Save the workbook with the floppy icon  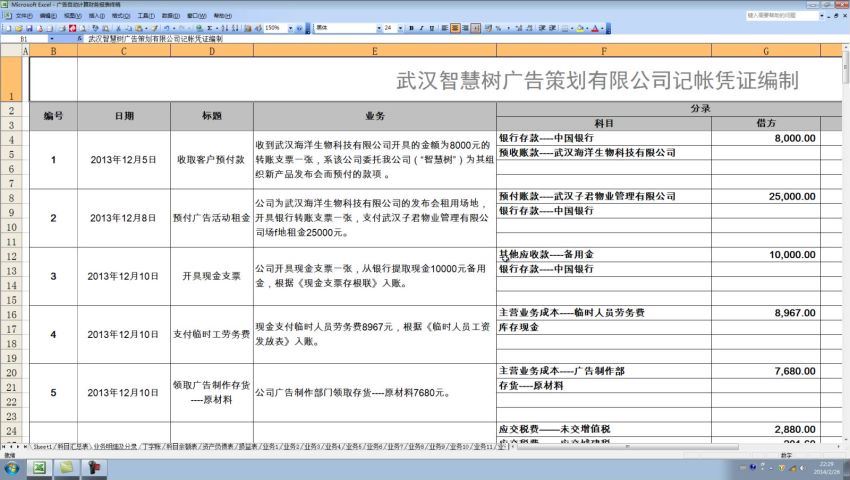pyautogui.click(x=29, y=28)
